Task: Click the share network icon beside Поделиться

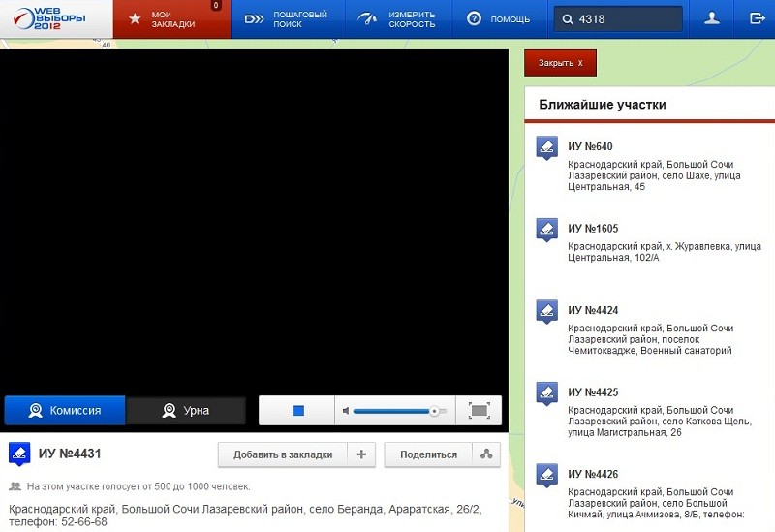Action: click(x=486, y=454)
